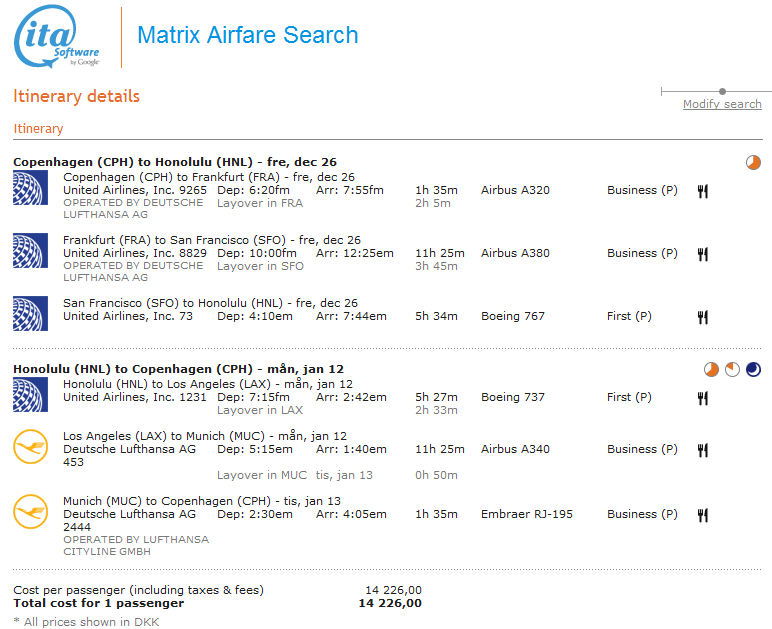Click the meal icon for the Airbus A340 flight
The image size is (772, 629).
click(703, 450)
